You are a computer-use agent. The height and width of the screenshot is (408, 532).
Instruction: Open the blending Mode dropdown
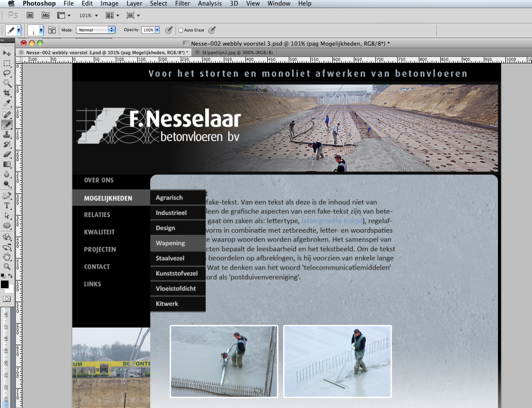(x=96, y=30)
